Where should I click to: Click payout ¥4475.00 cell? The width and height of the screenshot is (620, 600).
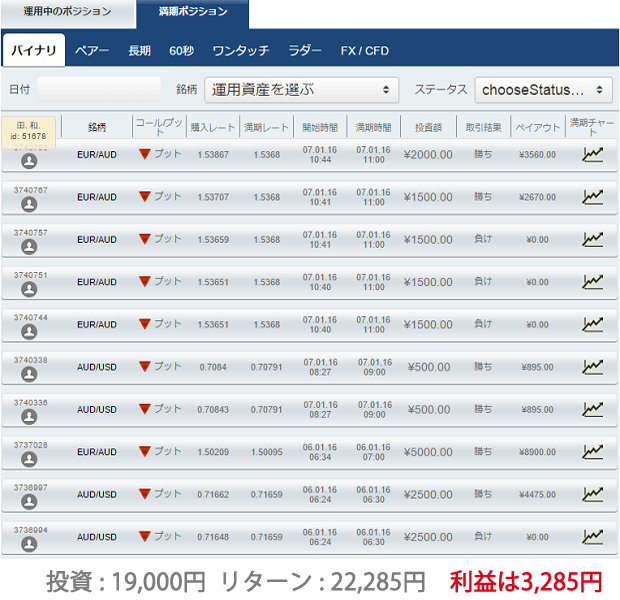click(x=537, y=494)
